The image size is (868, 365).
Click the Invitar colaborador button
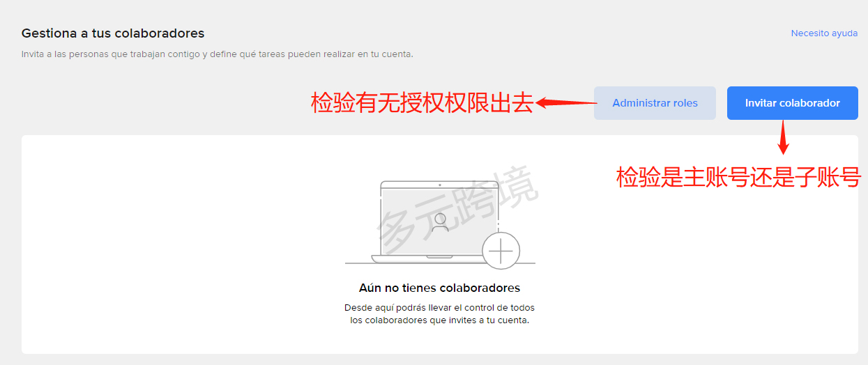[x=792, y=103]
